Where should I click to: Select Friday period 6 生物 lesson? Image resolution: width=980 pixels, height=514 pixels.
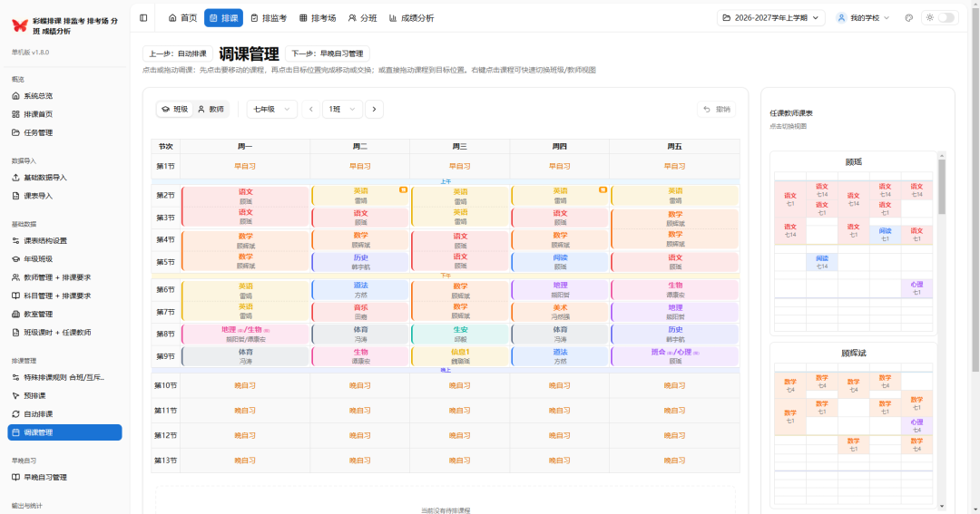[675, 289]
